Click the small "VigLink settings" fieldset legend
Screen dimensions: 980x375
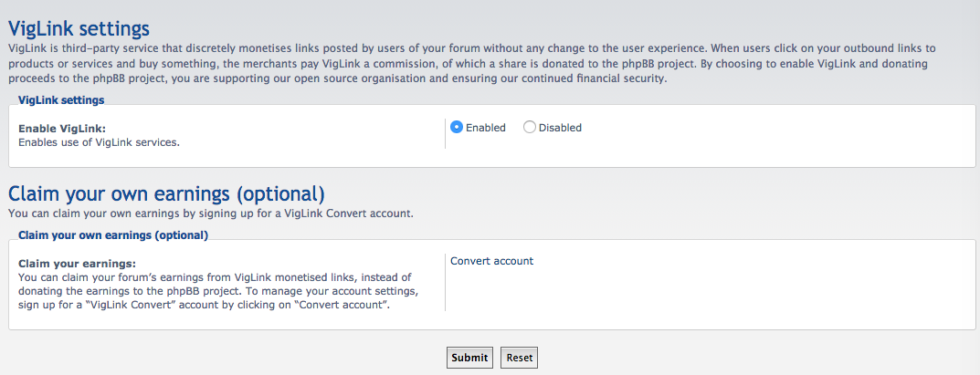point(61,99)
